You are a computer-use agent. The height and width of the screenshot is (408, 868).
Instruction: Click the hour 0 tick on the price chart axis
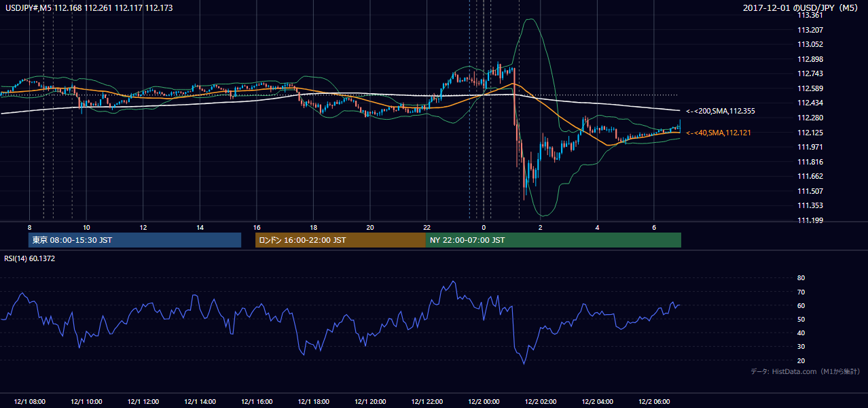click(484, 227)
